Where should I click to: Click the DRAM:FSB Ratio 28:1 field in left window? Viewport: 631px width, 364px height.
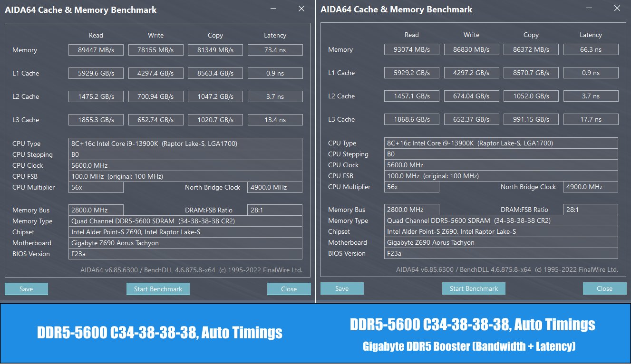(275, 210)
